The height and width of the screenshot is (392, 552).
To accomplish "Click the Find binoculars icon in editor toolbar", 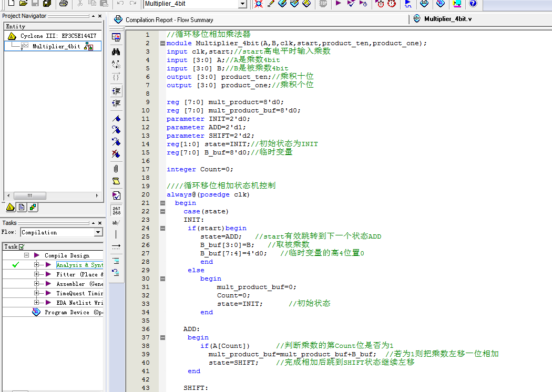I will click(x=116, y=51).
